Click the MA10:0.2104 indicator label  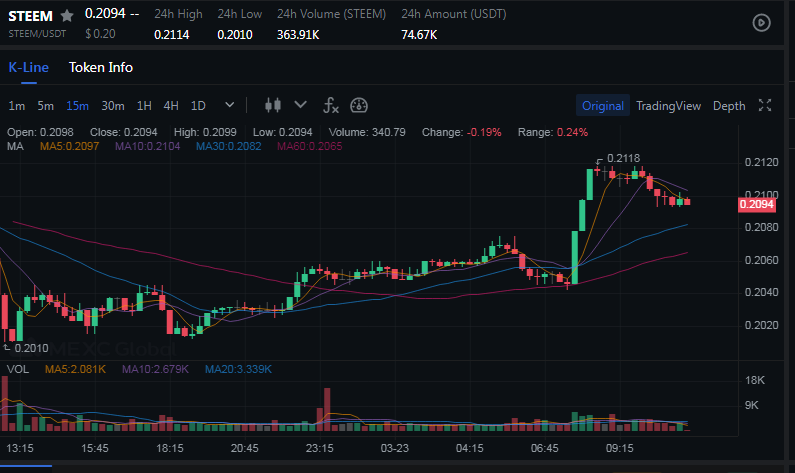pos(147,147)
